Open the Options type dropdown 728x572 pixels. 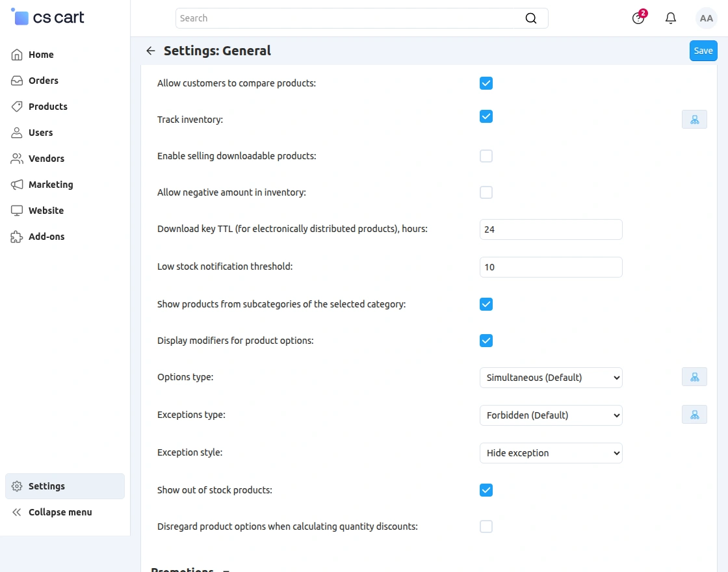551,378
